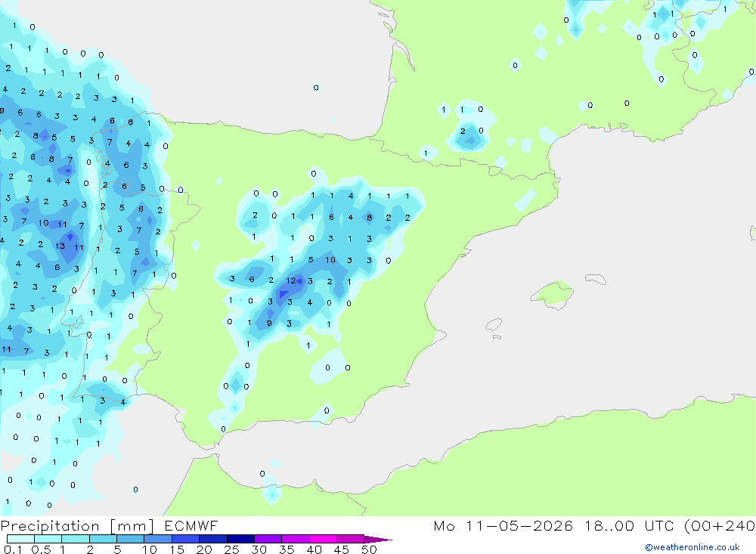Screen dimensions: 756x554
Task: Click the 'ECMWF' model label
Action: click(x=191, y=525)
